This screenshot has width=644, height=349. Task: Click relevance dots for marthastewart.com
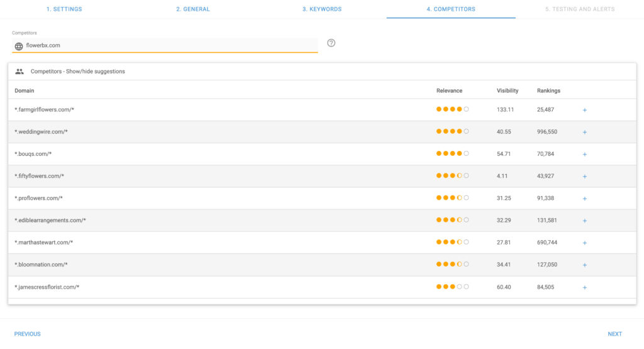452,242
